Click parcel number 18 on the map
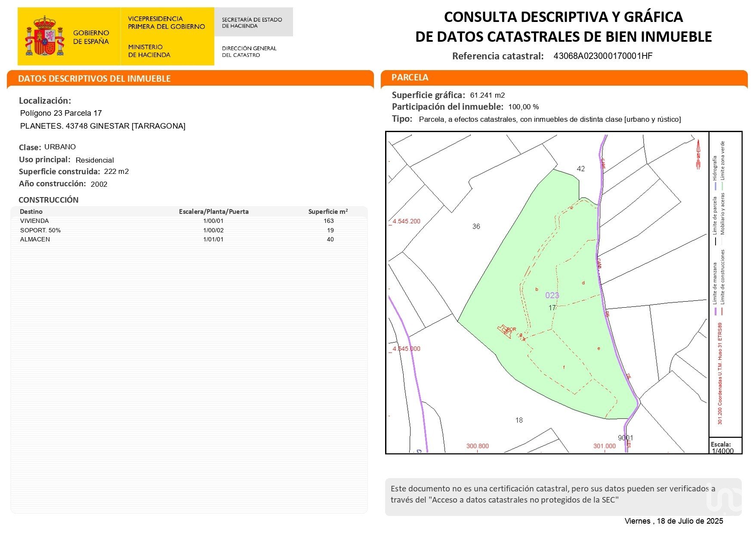This screenshot has height=534, width=756. click(519, 420)
